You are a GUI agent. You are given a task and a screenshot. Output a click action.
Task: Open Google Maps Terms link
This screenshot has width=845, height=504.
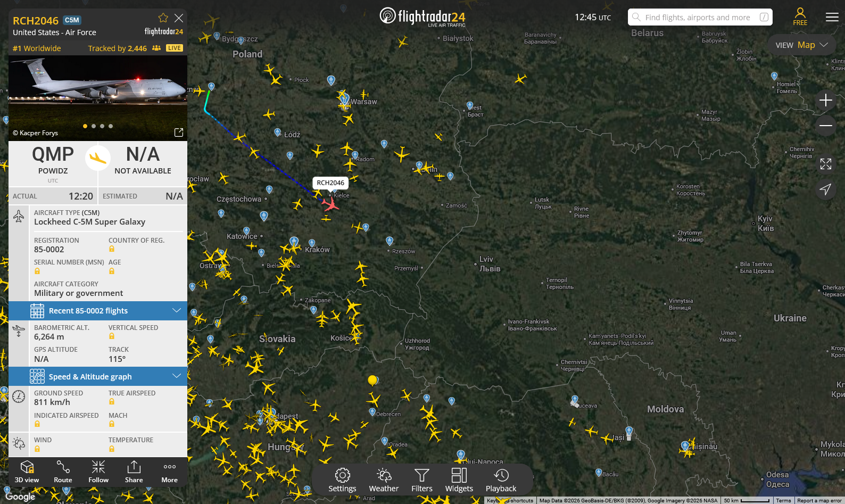point(783,500)
